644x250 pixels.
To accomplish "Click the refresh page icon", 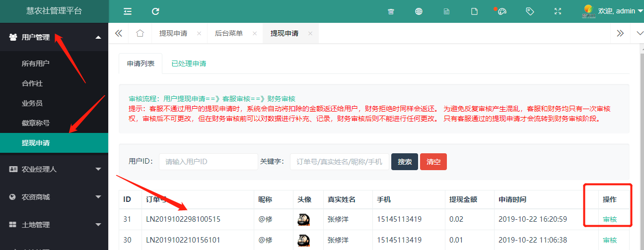I will [155, 11].
